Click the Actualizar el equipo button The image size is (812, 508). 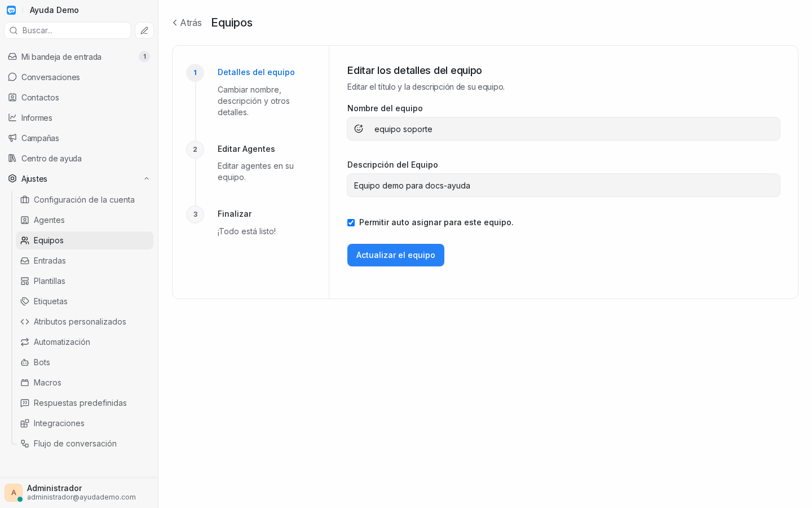[x=396, y=255]
